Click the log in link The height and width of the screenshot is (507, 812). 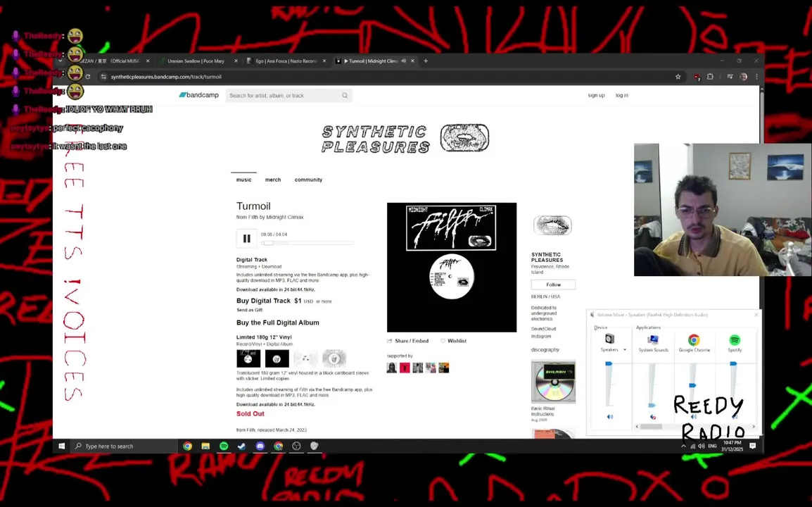tap(621, 95)
